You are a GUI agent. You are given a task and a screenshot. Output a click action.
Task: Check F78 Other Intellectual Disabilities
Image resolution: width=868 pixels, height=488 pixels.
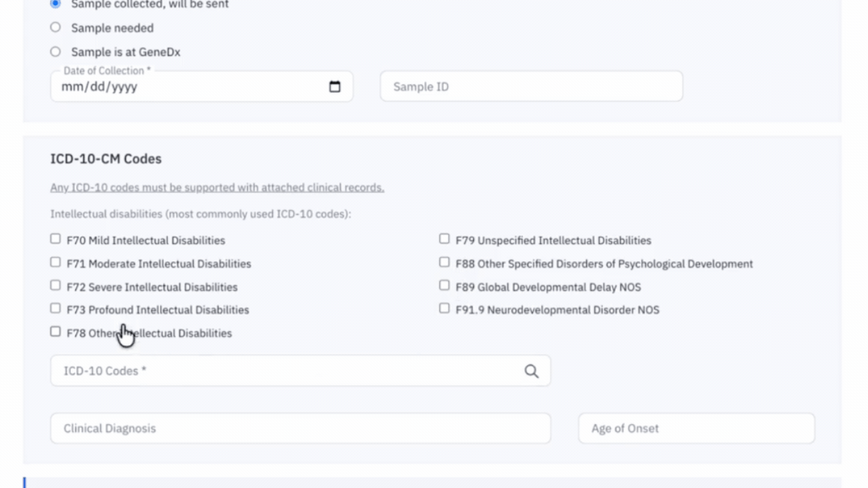pyautogui.click(x=55, y=331)
